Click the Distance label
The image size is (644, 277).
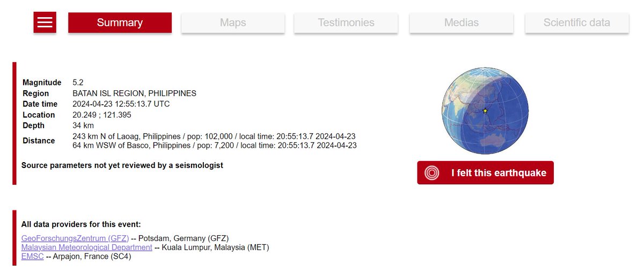click(x=39, y=141)
